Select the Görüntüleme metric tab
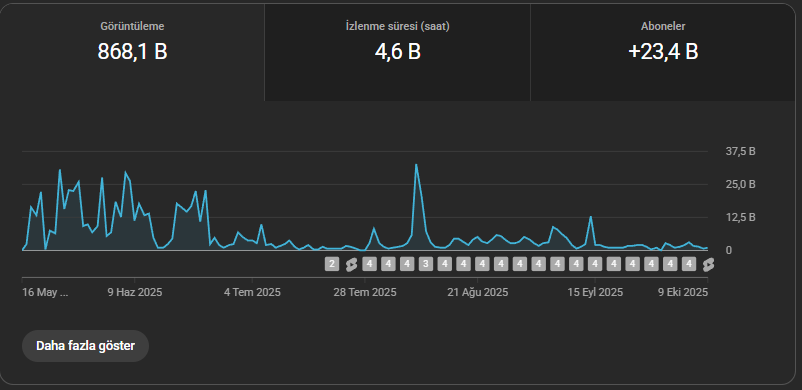Image resolution: width=802 pixels, height=390 pixels. click(132, 53)
